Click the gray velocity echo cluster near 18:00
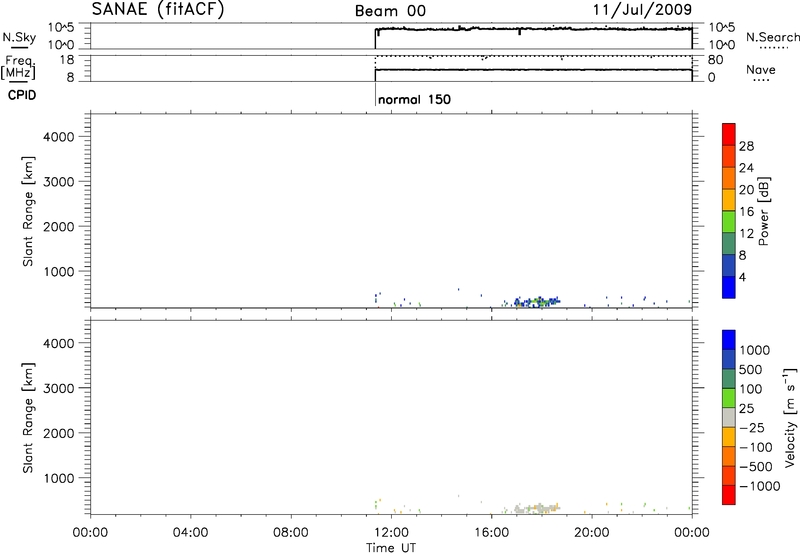The width and height of the screenshot is (800, 554). tap(537, 508)
